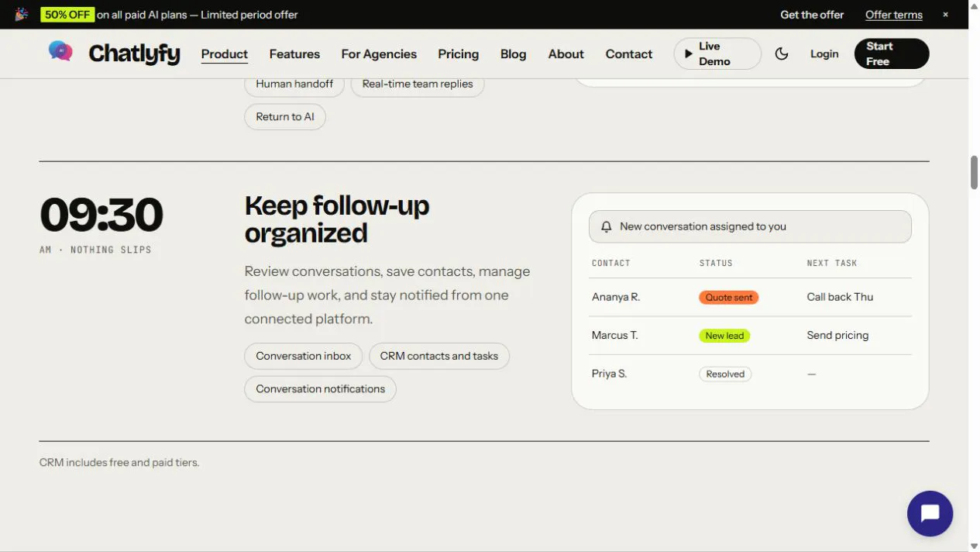
Task: Click the Send pricing task cell
Action: (x=837, y=335)
